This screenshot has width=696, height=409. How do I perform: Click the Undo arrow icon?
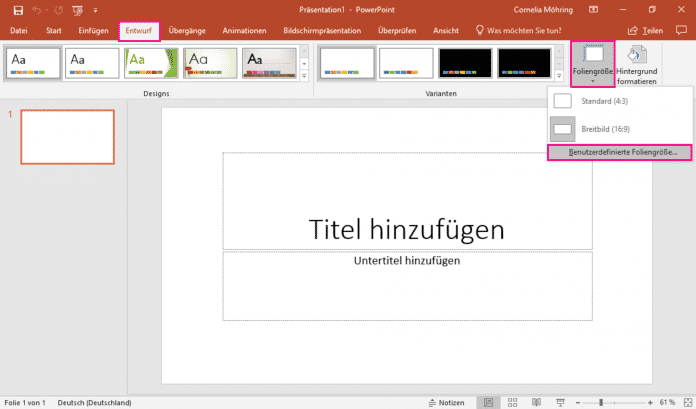click(39, 10)
